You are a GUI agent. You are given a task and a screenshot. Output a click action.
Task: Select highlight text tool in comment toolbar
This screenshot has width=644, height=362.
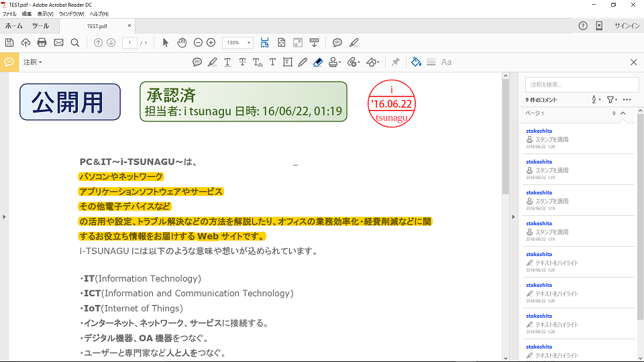coord(213,62)
